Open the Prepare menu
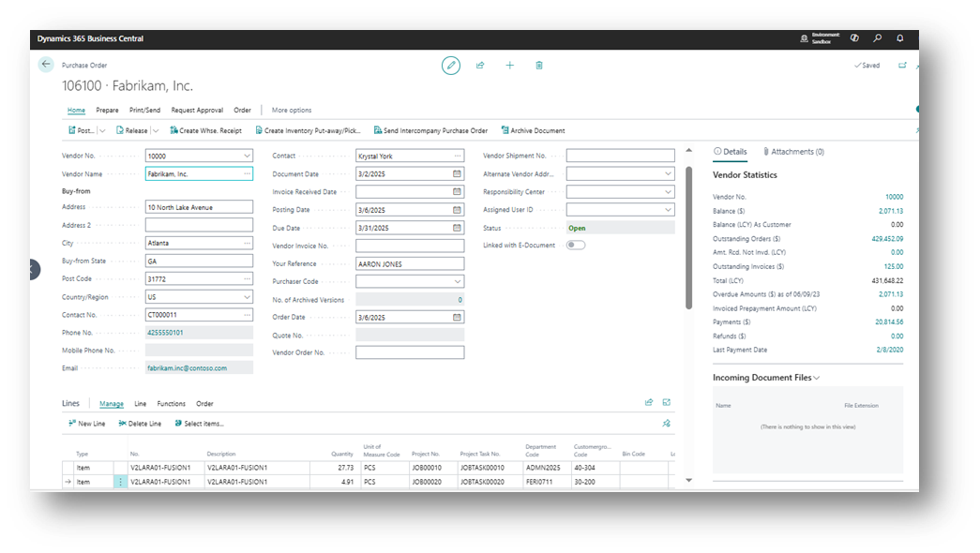 click(107, 110)
